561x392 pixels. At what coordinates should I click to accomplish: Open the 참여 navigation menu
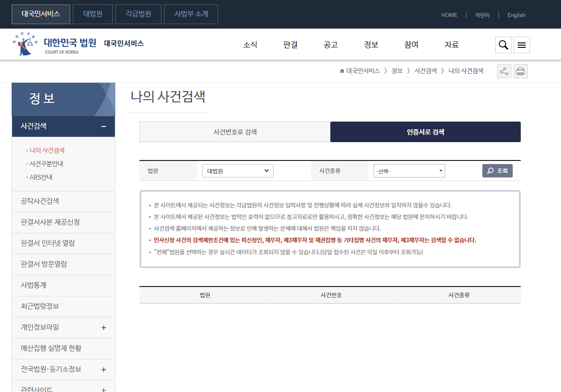tap(411, 45)
